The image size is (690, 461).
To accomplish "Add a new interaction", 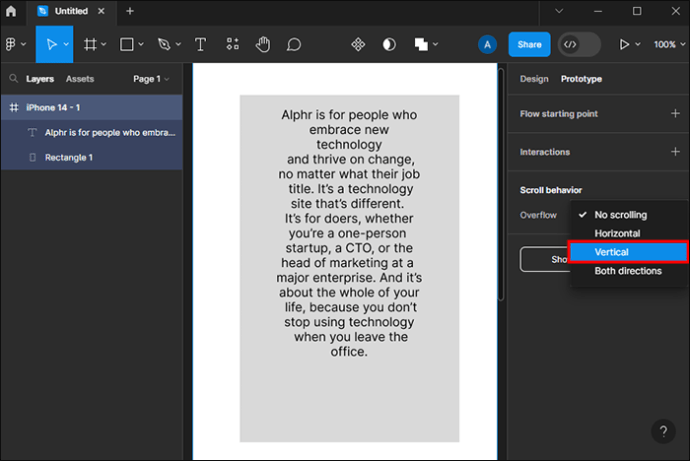I will 675,152.
